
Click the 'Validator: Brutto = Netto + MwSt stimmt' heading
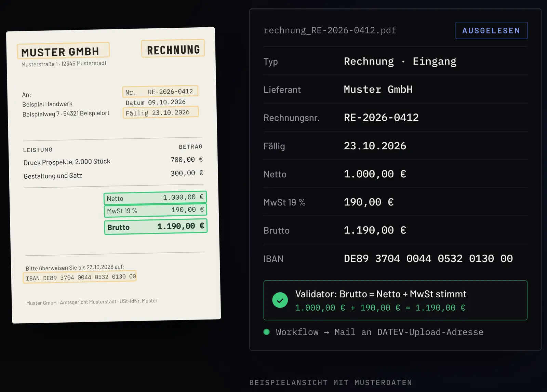tap(381, 294)
